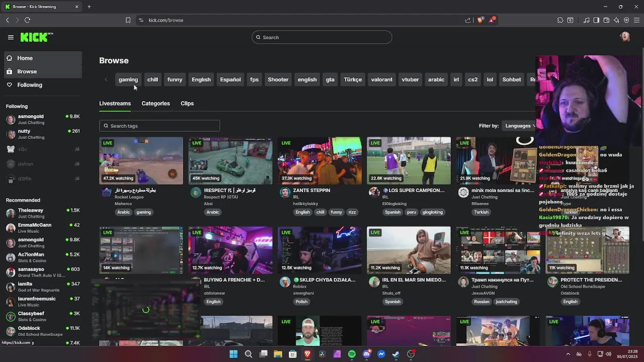Open the Leo AI sparkle icon
The height and width of the screenshot is (362, 644).
(616, 20)
